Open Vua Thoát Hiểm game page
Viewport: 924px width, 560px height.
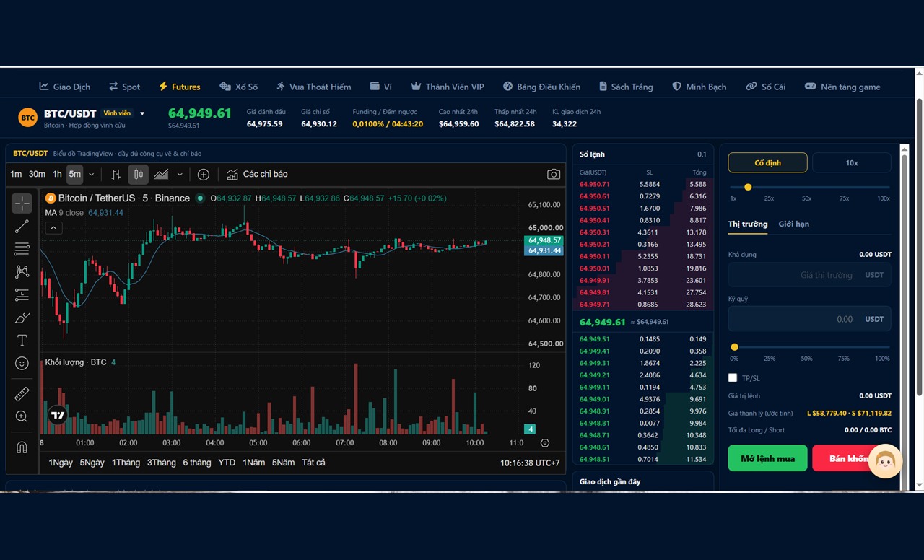[x=313, y=87]
